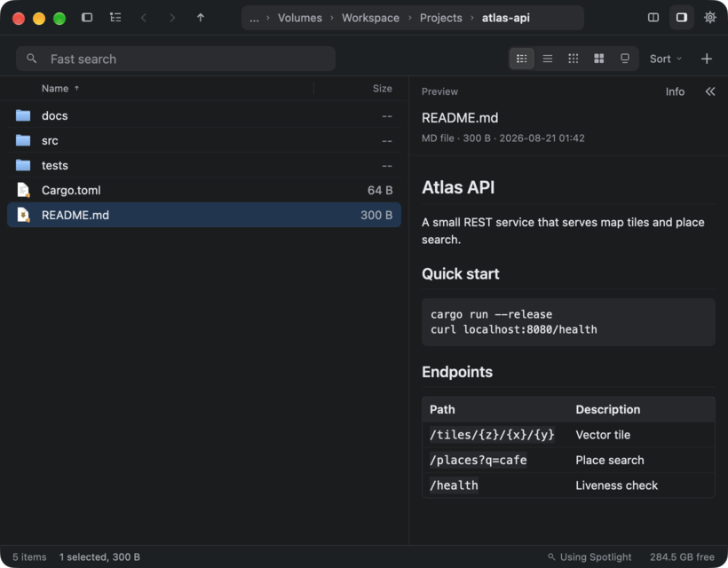This screenshot has height=568, width=728.
Task: Select the tests folder name
Action: (55, 166)
